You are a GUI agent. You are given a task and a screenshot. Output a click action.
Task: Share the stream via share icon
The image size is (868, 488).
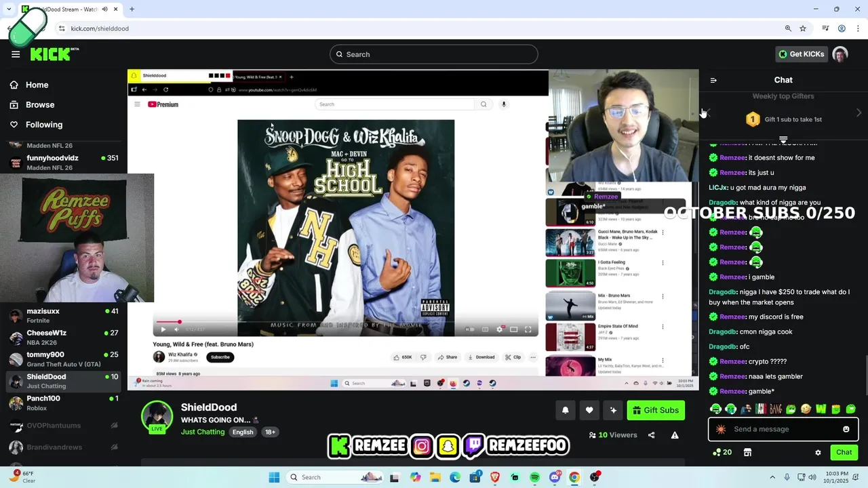click(652, 435)
